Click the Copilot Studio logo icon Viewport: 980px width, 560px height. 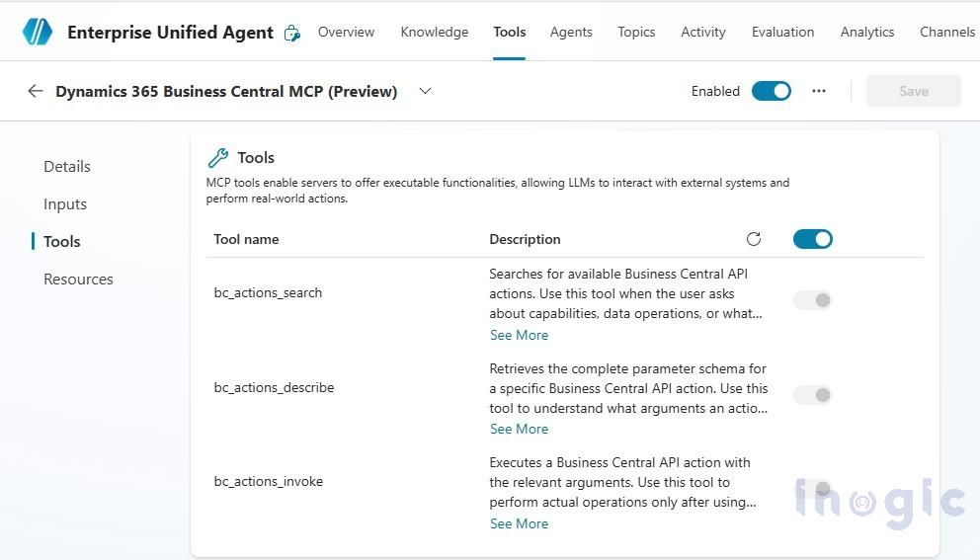coord(38,32)
